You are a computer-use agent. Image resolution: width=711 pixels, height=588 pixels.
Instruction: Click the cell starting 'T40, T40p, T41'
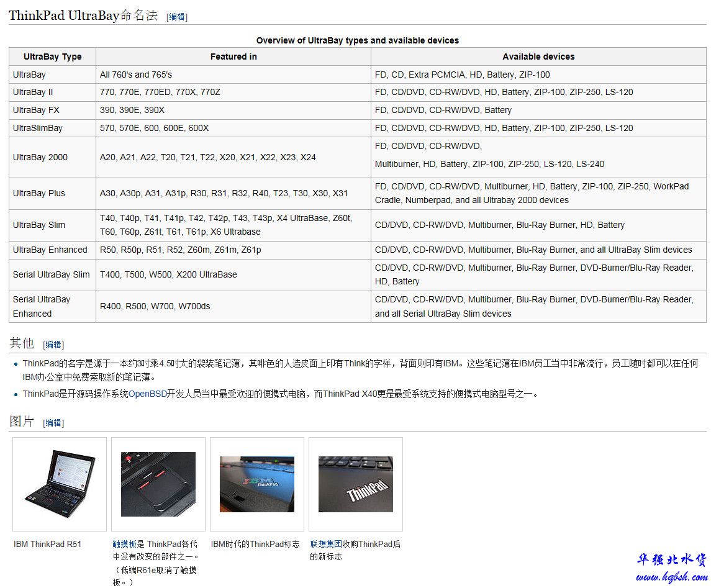233,225
